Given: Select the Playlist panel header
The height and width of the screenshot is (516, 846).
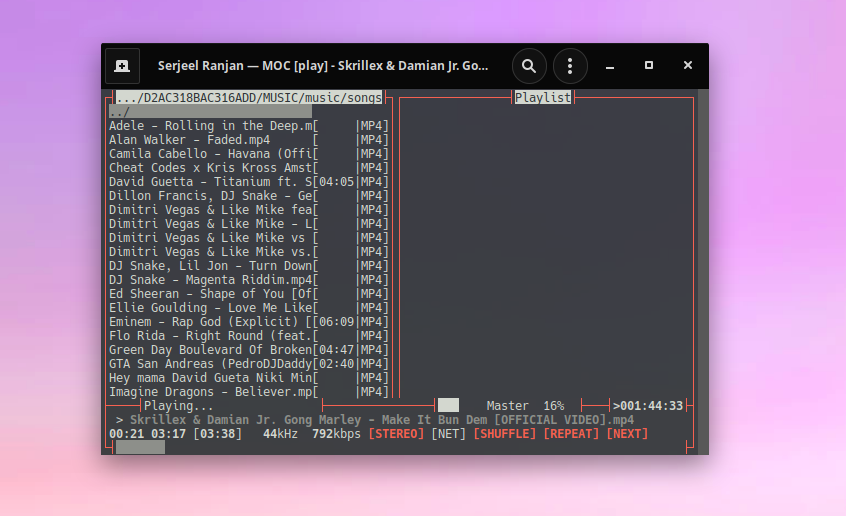Looking at the screenshot, I should click(542, 97).
